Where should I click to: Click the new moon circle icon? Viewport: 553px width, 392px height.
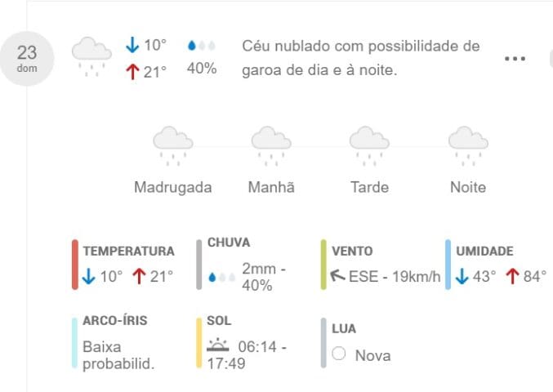pyautogui.click(x=338, y=354)
